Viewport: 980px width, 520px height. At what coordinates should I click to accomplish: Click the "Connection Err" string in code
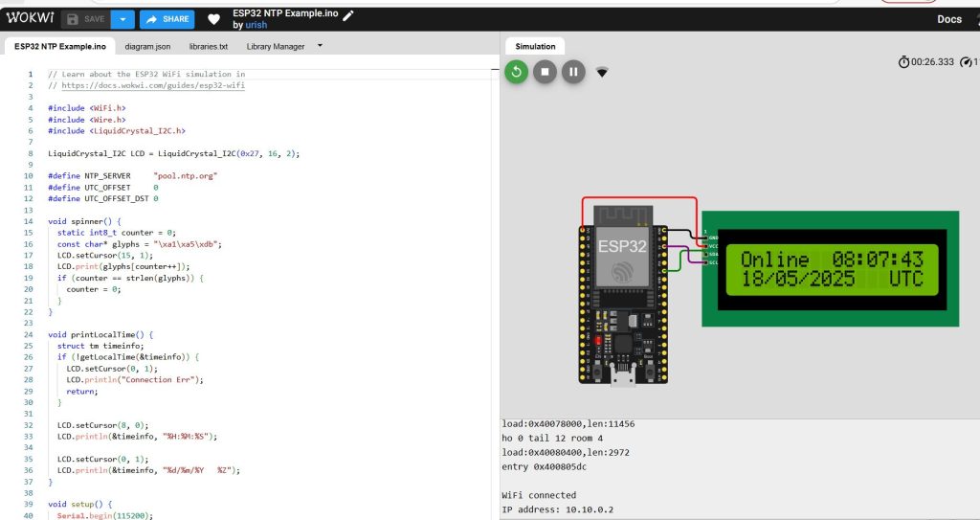158,380
